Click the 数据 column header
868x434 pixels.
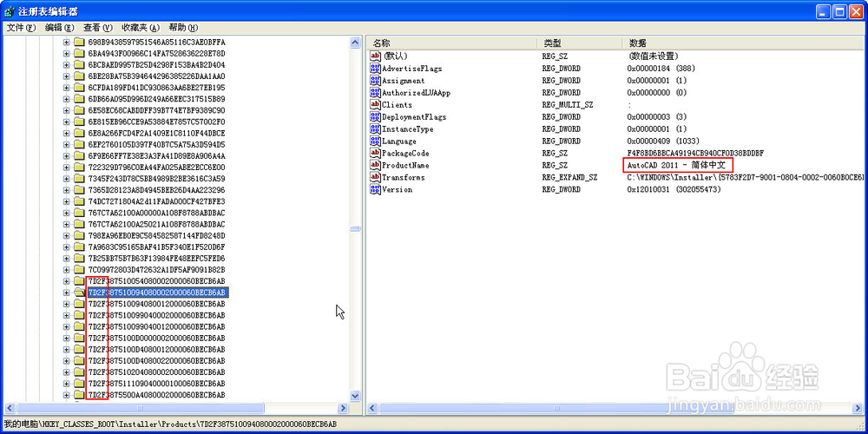click(743, 43)
